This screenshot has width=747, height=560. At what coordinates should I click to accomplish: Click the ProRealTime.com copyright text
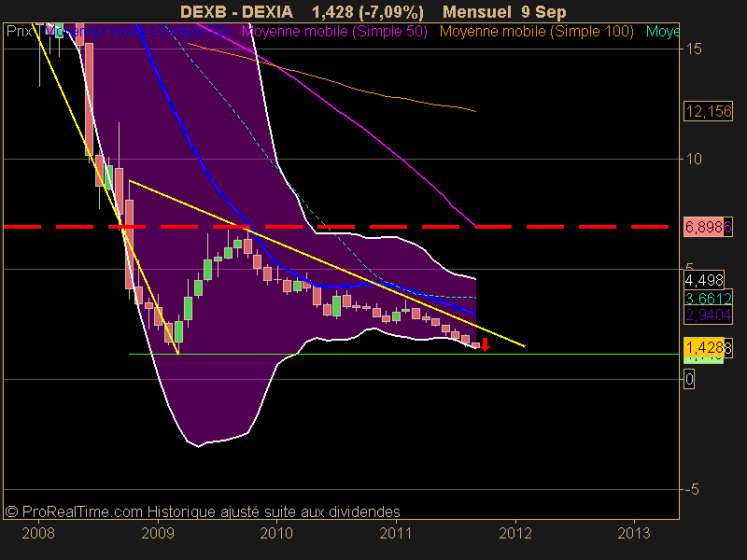203,511
